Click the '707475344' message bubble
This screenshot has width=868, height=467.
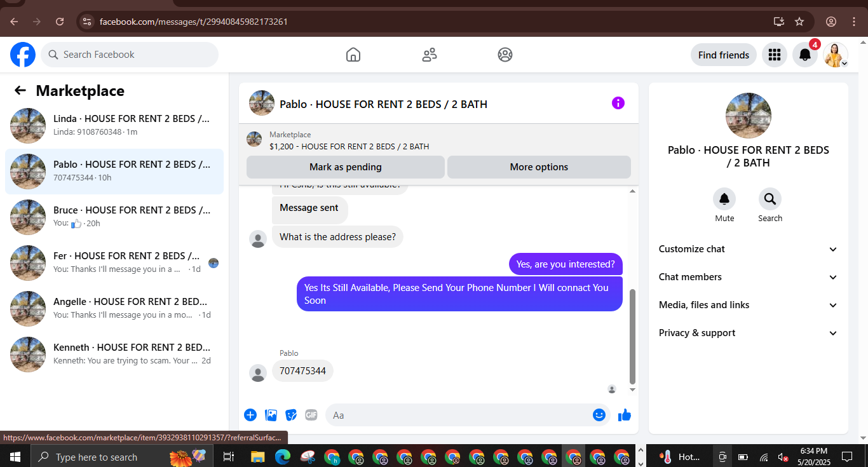point(302,371)
